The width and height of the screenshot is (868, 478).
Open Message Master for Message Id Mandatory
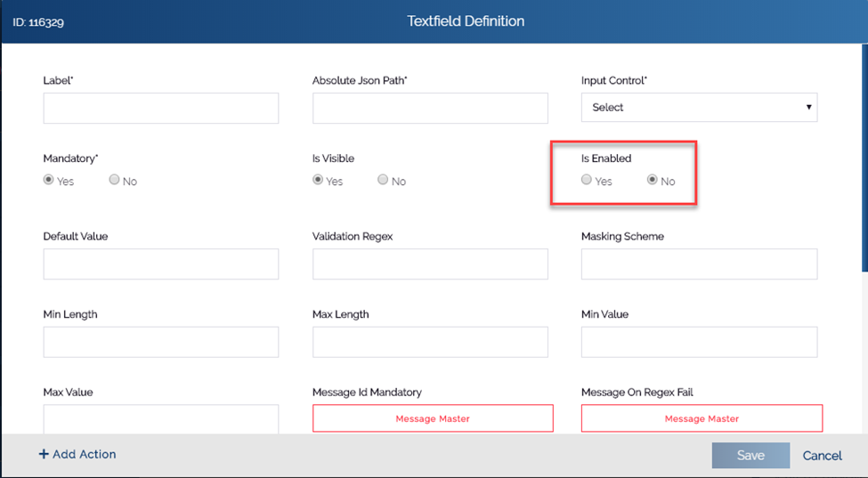click(433, 418)
